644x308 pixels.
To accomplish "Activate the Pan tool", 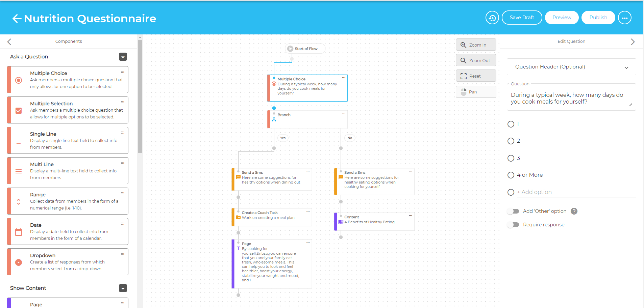I will coord(476,92).
